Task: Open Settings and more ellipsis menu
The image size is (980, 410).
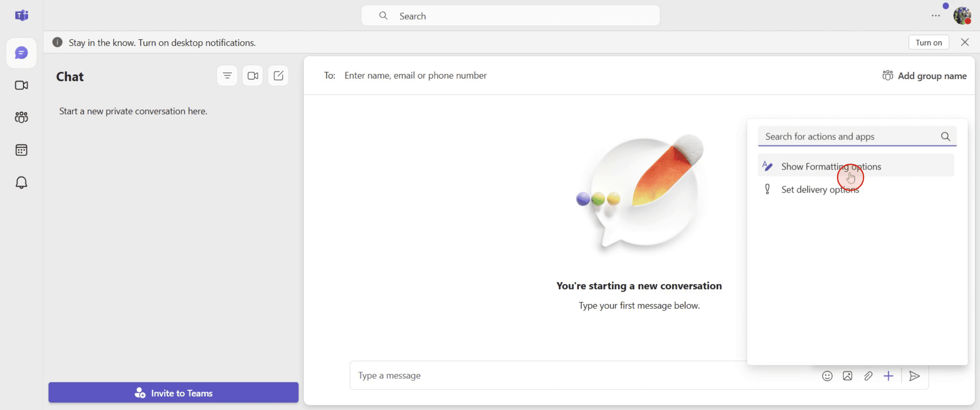Action: (x=935, y=16)
